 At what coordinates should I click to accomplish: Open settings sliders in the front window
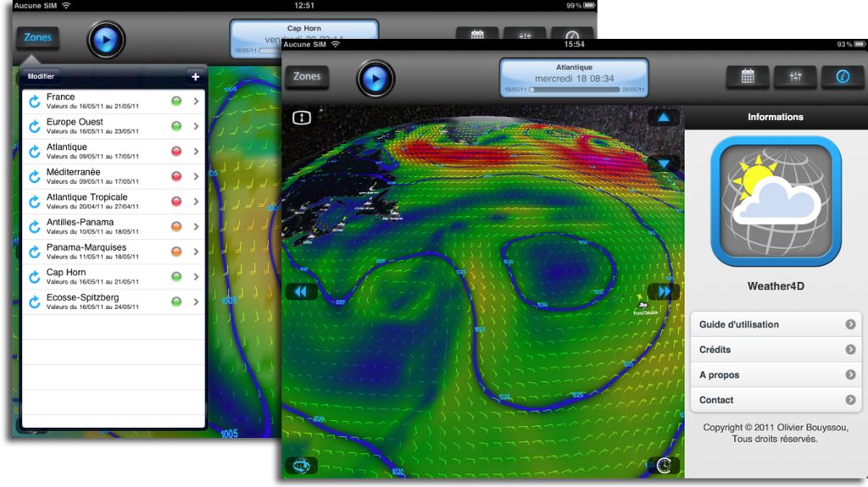[795, 76]
